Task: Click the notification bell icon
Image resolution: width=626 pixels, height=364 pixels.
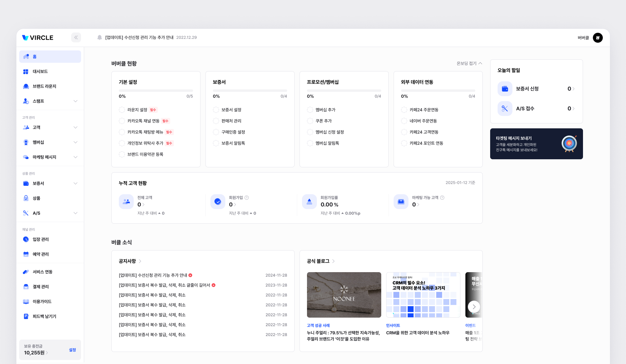Action: (x=100, y=37)
